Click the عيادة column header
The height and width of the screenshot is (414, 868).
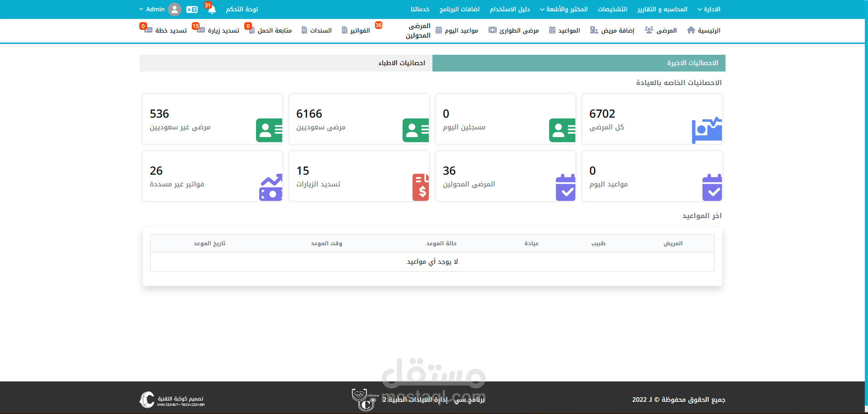point(531,243)
